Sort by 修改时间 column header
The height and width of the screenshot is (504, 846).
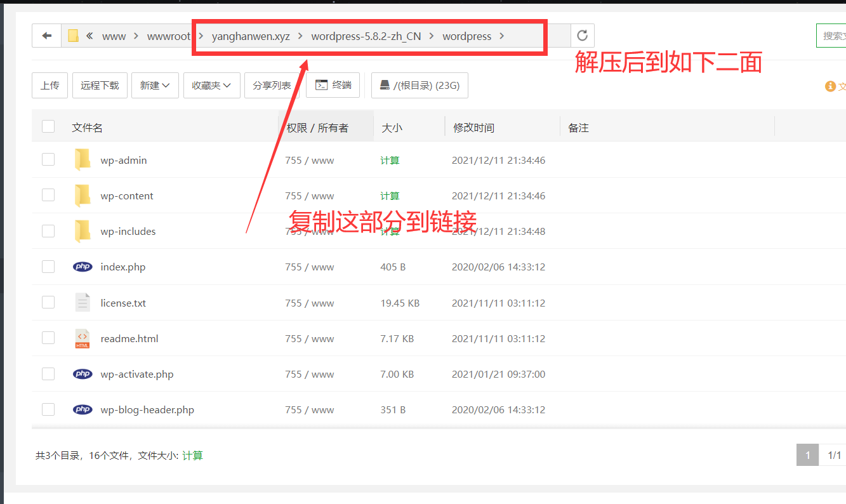pyautogui.click(x=473, y=128)
